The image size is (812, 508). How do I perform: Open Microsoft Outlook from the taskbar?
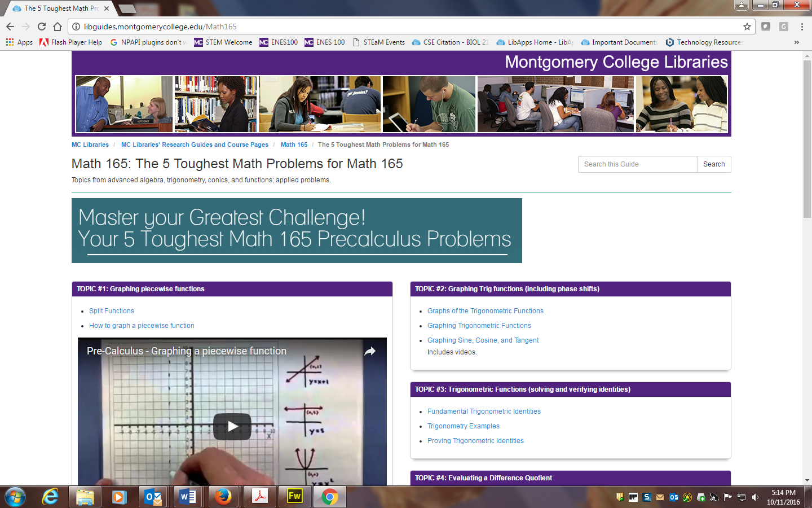tap(153, 497)
